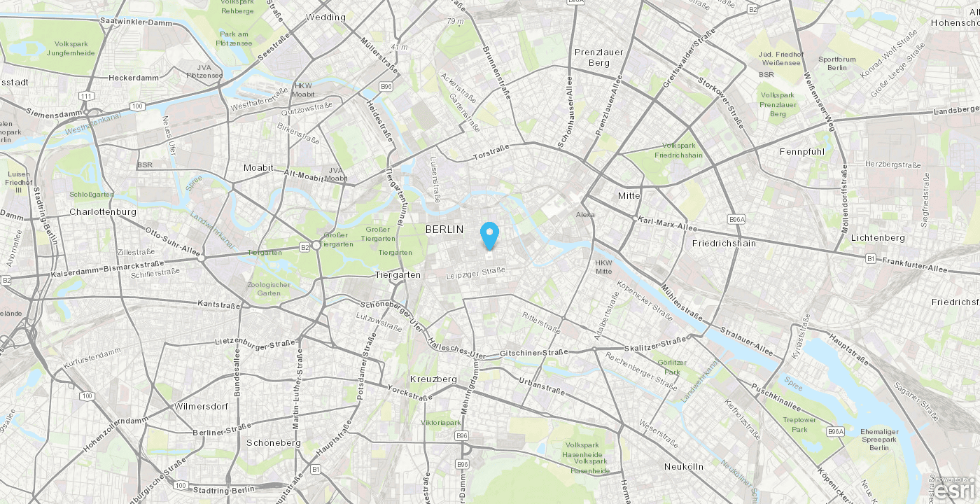Click the Alexa map label
Image resolution: width=980 pixels, height=504 pixels.
coord(585,214)
